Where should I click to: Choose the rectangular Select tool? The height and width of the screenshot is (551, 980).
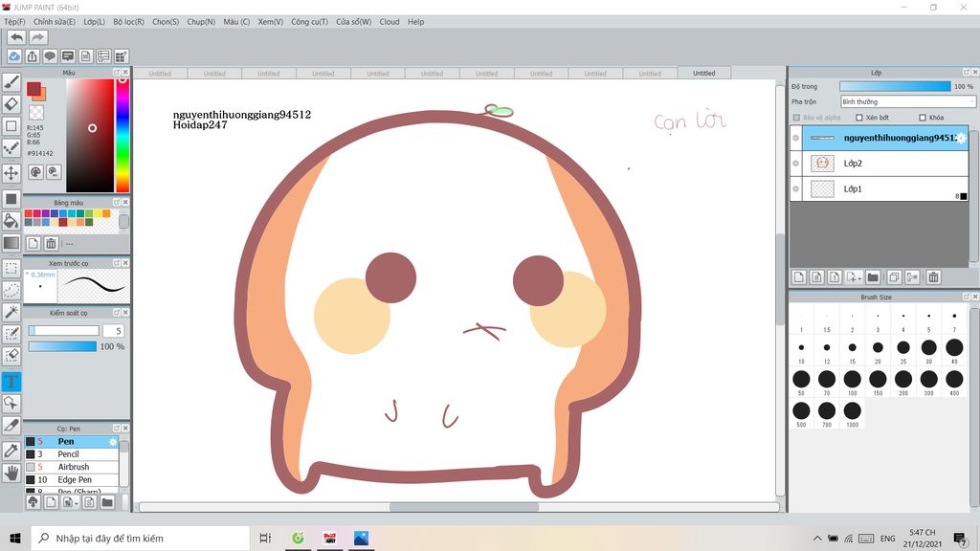(11, 268)
